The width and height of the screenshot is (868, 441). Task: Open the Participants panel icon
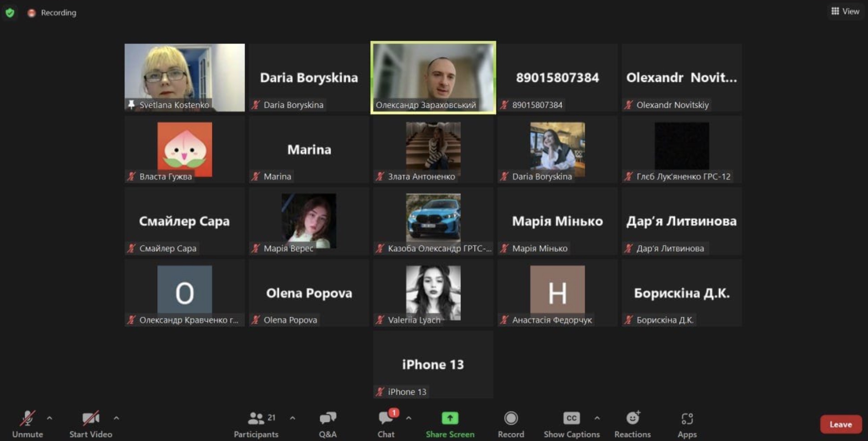[256, 418]
